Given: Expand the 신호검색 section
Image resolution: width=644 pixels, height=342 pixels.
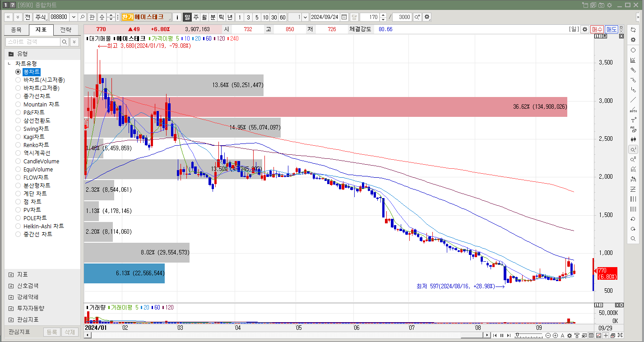Looking at the screenshot, I should 11,286.
